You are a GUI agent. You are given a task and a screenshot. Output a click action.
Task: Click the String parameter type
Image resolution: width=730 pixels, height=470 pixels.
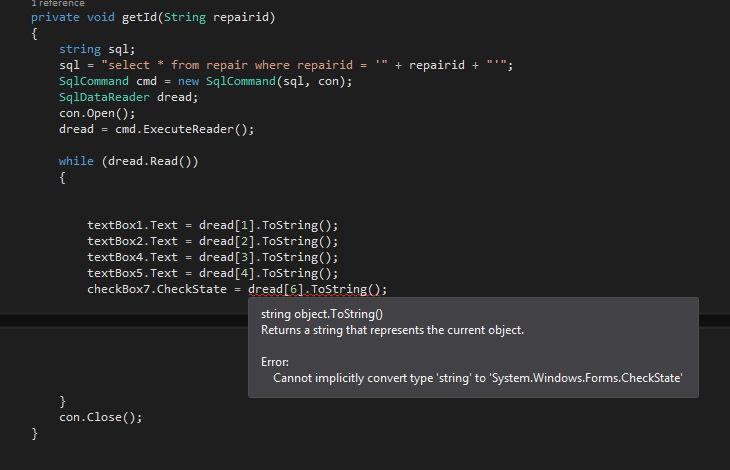[x=184, y=17]
